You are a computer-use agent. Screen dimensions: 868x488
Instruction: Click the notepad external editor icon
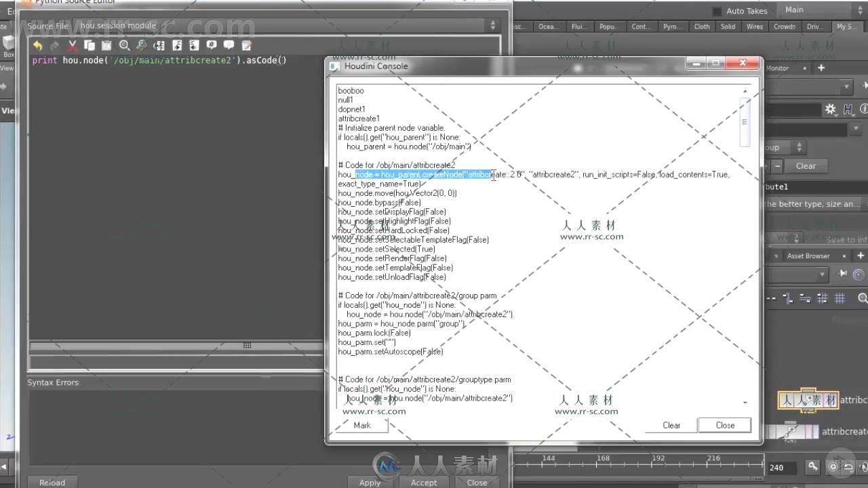coord(247,45)
